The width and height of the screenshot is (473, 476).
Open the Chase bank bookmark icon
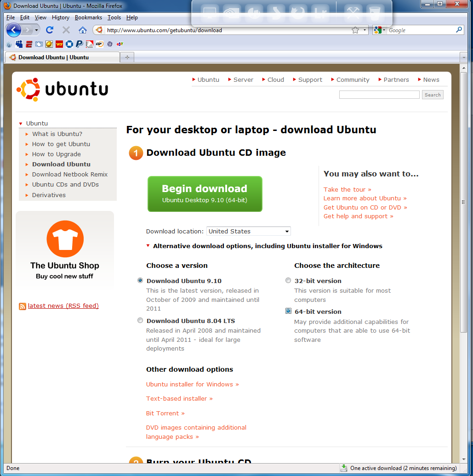pyautogui.click(x=69, y=44)
